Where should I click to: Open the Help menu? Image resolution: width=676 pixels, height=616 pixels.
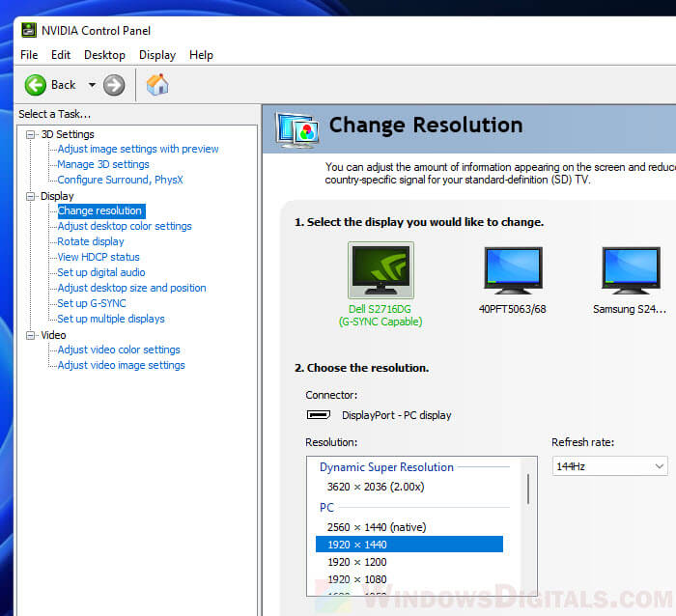coord(201,55)
